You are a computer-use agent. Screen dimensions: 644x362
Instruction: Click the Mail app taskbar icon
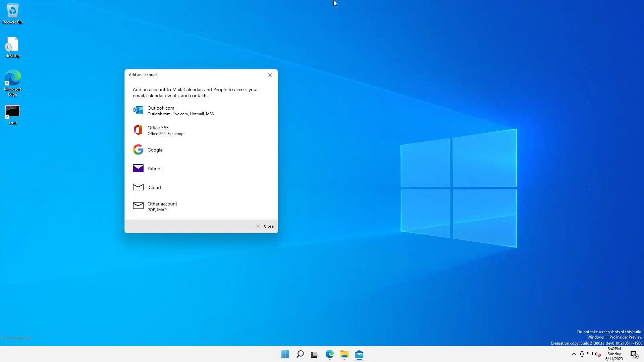pos(359,354)
